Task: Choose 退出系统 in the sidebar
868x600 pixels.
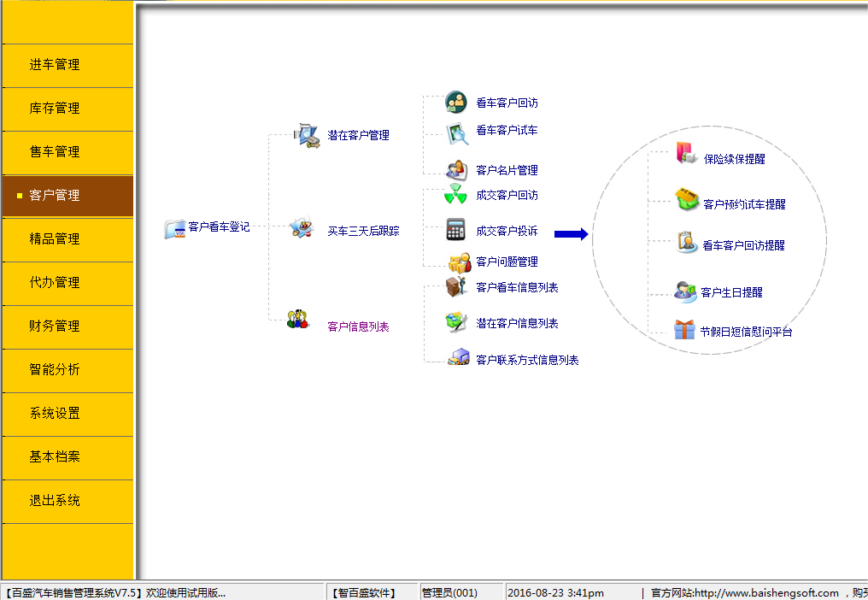Action: click(x=67, y=502)
